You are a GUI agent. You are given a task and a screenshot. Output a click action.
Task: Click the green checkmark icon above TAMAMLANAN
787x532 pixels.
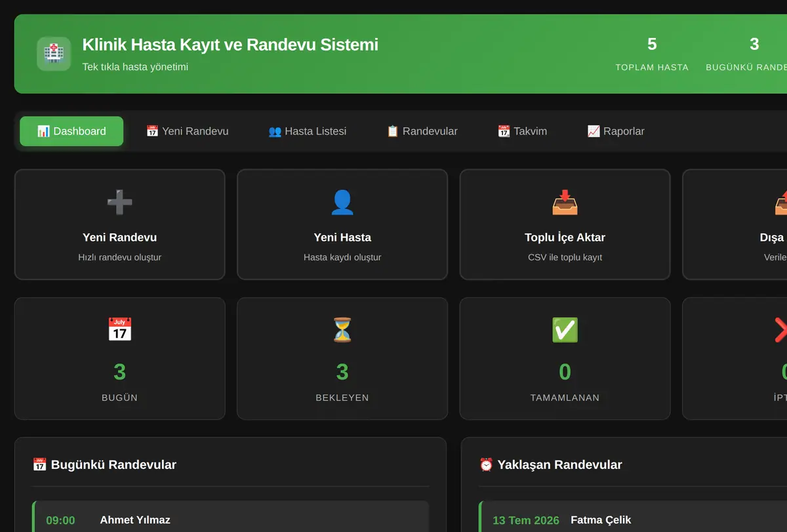pyautogui.click(x=565, y=330)
